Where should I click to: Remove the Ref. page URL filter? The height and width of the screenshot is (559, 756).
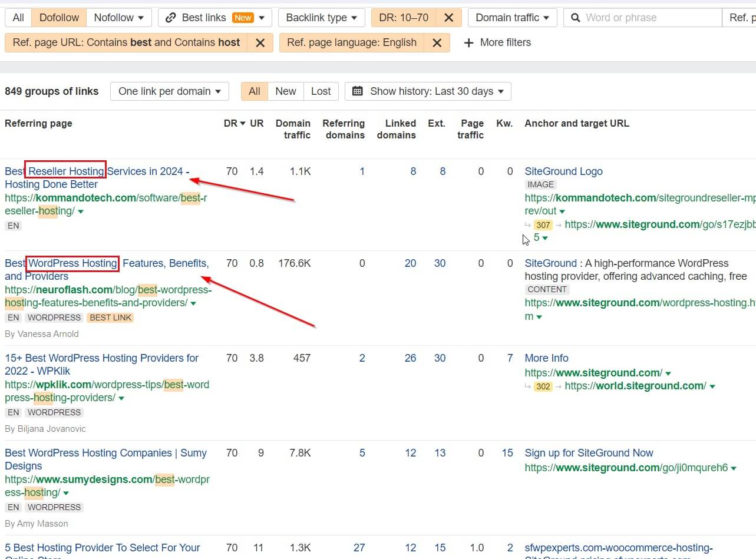coord(260,42)
